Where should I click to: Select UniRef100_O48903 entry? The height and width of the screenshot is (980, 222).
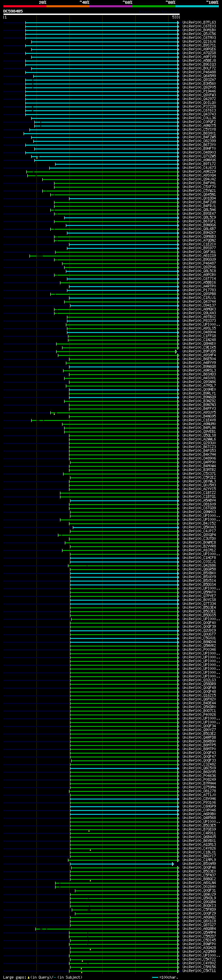[199, 152]
